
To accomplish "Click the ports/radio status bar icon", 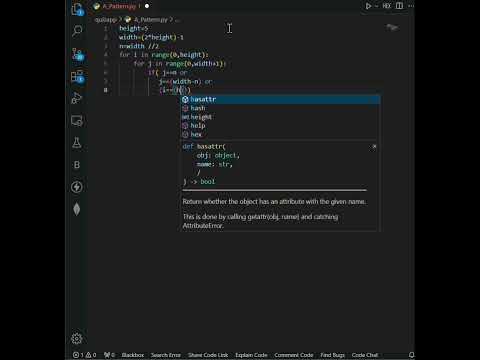I will (x=109, y=355).
